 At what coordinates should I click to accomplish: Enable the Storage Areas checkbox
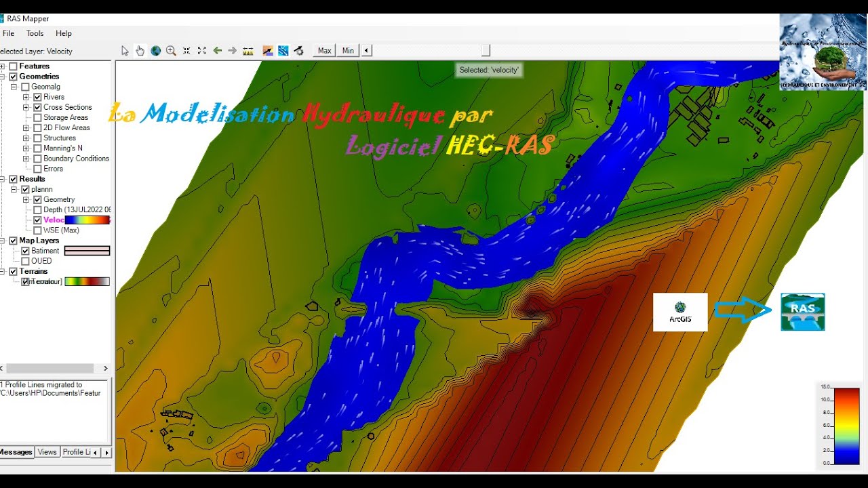click(37, 117)
